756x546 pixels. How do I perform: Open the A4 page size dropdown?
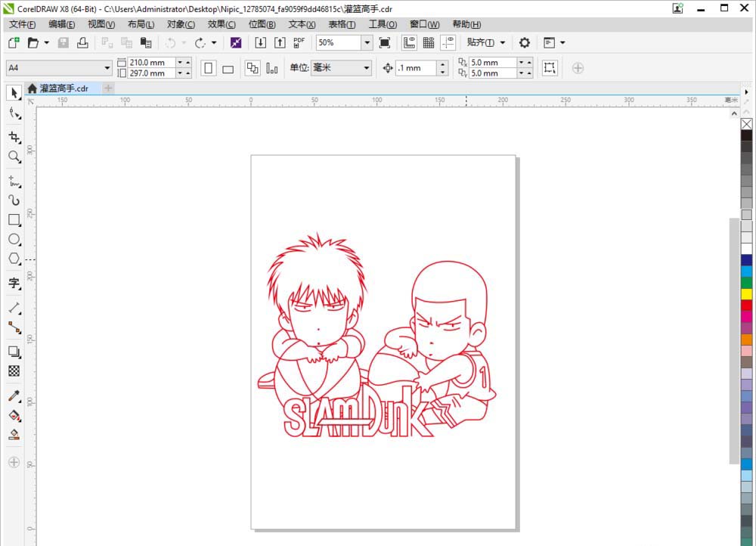[x=107, y=68]
